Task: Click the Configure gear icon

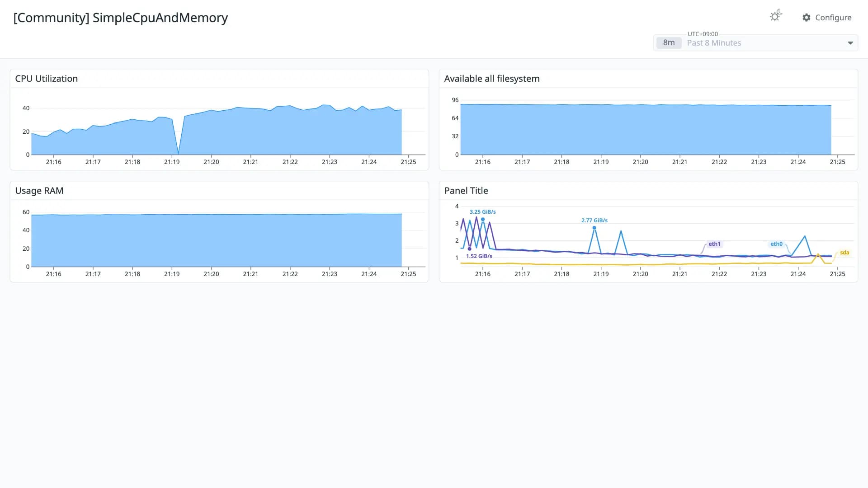Action: click(x=807, y=17)
